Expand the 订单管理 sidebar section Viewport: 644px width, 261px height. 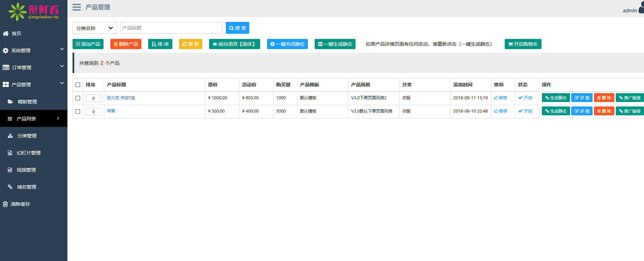click(x=33, y=68)
